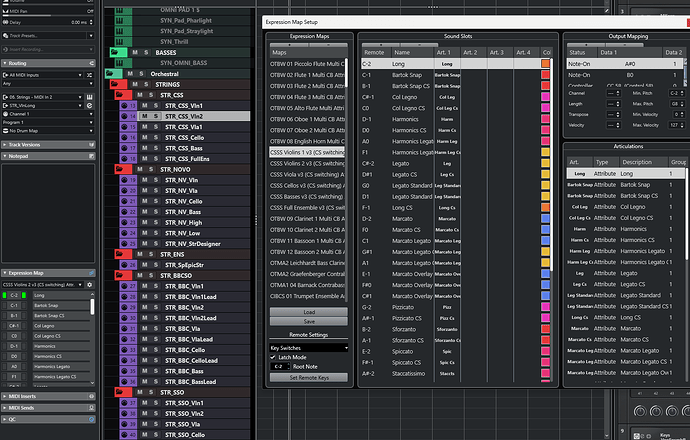
Task: Click the add output mapping plus button
Action: coord(586,45)
